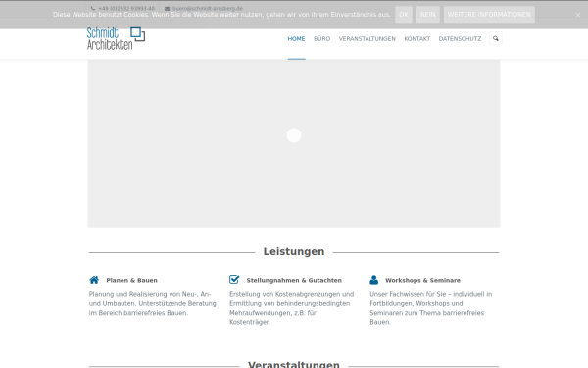588x368 pixels.
Task: Click the buero@schmidt-arnsberg.de email link
Action: click(x=208, y=8)
